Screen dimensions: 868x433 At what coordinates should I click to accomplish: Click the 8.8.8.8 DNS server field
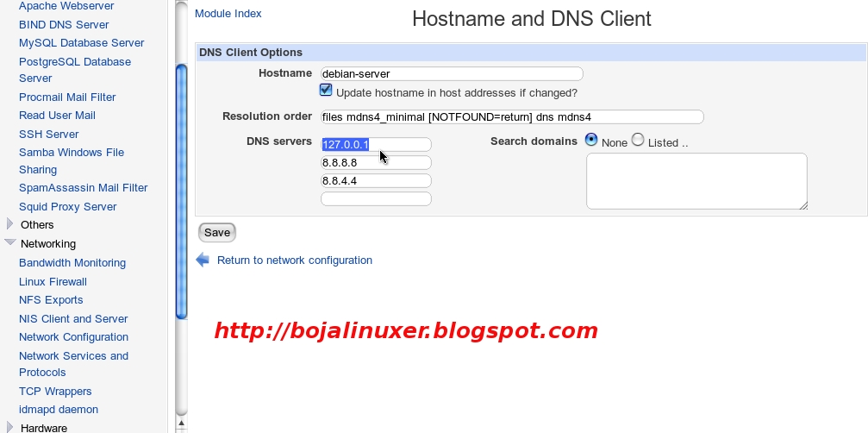click(x=376, y=162)
